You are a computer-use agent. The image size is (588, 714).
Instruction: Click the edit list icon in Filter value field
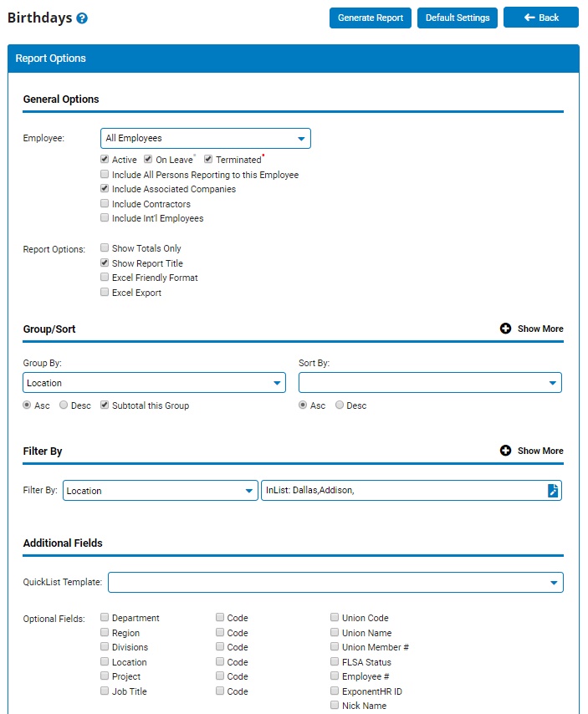[552, 491]
